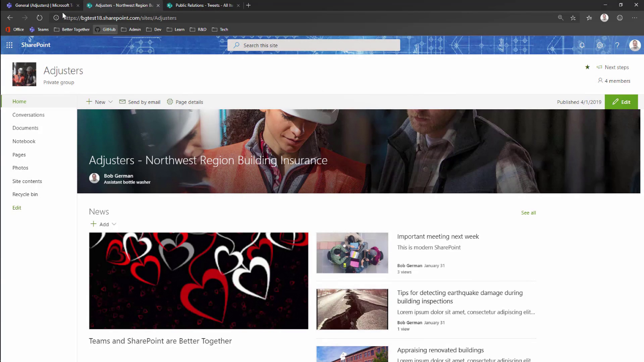Open the Teams bookmark
Image resolution: width=644 pixels, height=362 pixels.
pyautogui.click(x=39, y=29)
